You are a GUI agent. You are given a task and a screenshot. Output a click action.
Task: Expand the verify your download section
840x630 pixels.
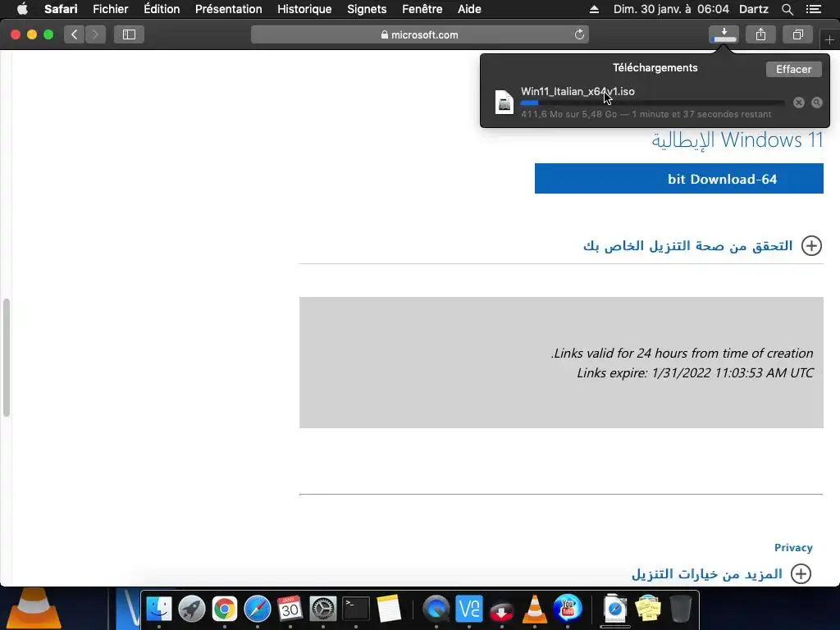coord(811,245)
